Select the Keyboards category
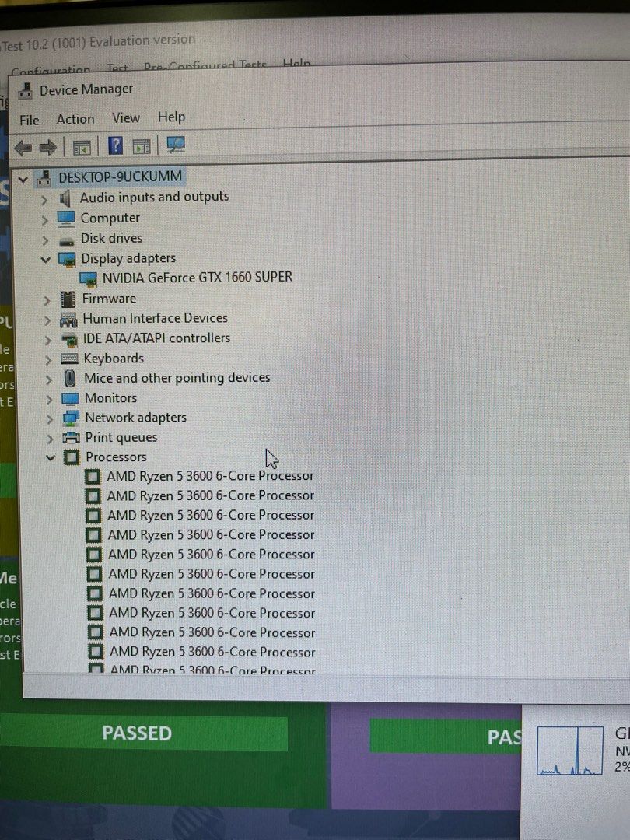The width and height of the screenshot is (630, 840). coord(114,359)
